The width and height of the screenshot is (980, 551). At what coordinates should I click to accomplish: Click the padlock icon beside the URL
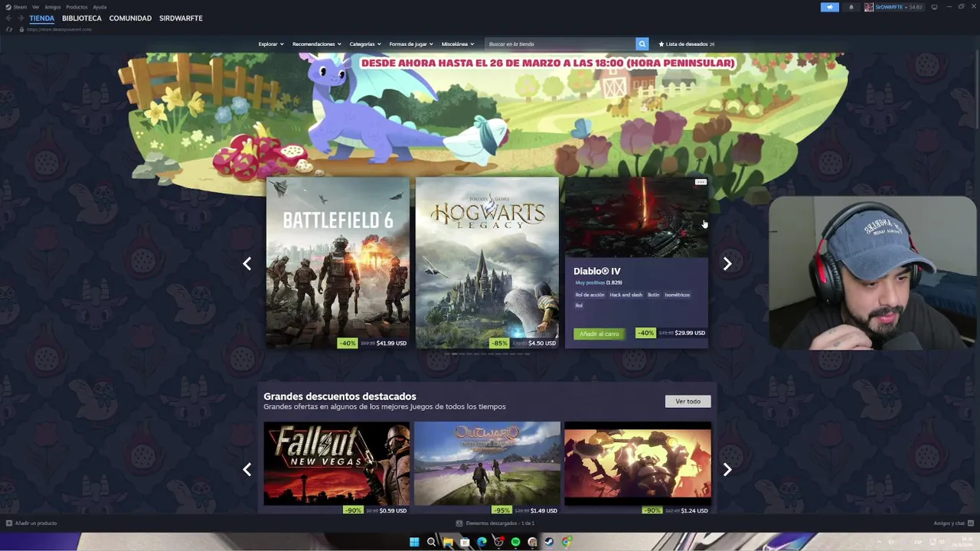[21, 29]
